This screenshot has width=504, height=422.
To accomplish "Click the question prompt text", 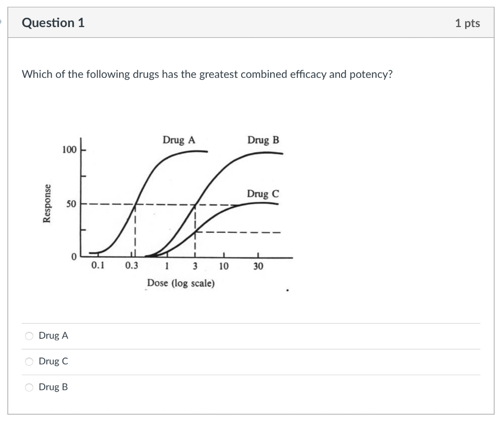I will point(208,74).
